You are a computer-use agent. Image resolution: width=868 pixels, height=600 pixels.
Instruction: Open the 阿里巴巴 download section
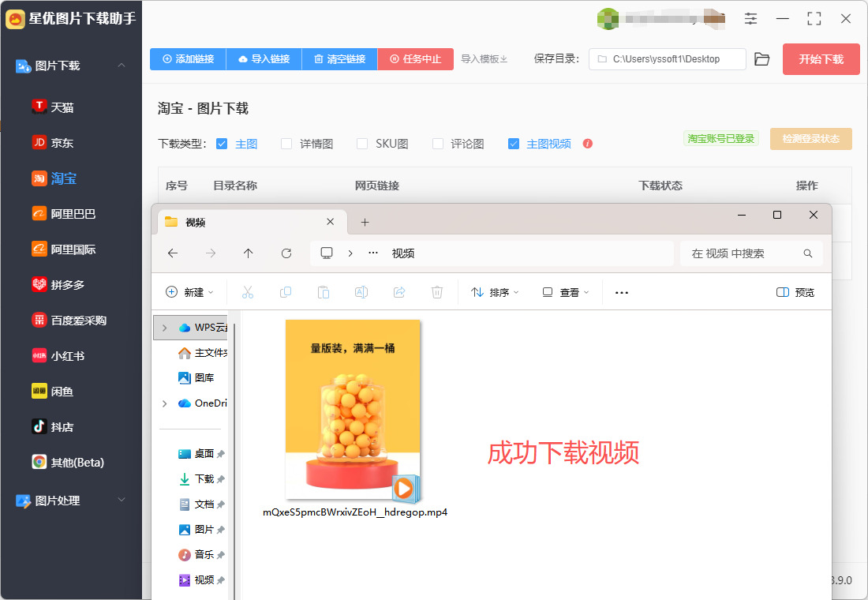[64, 214]
